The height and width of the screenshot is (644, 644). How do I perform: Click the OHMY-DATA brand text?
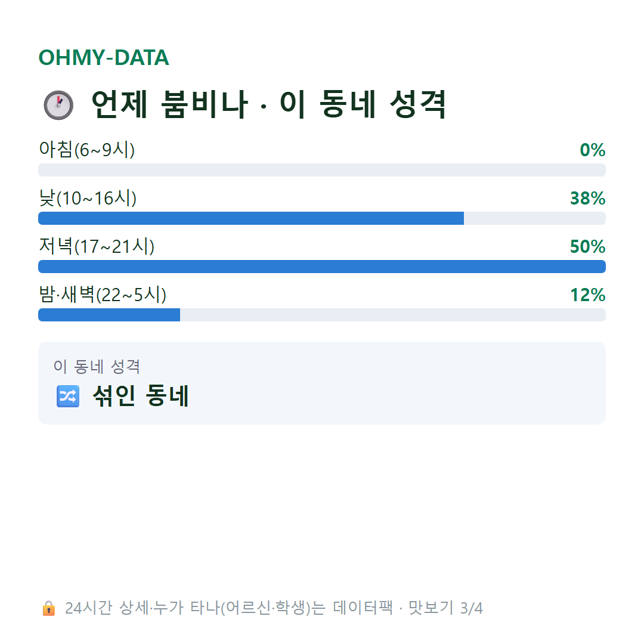pos(104,57)
